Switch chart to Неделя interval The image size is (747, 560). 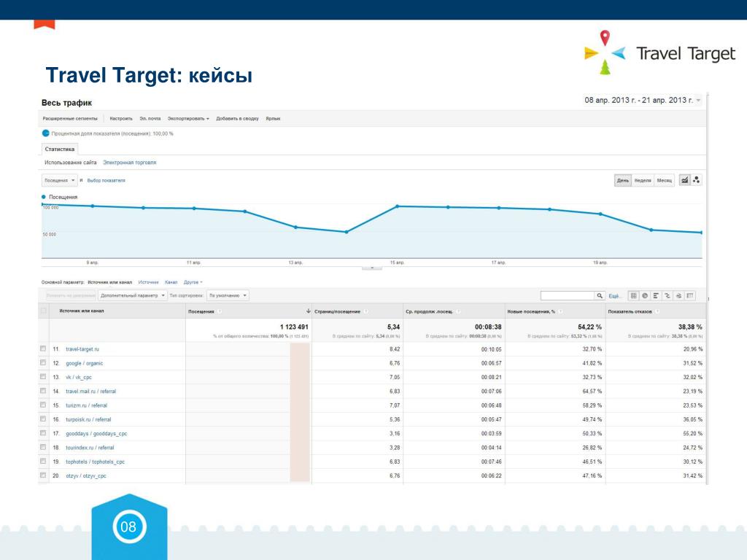643,181
